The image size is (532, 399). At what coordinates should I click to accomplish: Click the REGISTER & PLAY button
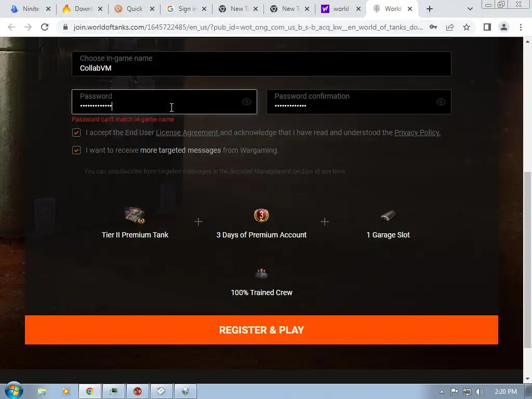click(262, 330)
